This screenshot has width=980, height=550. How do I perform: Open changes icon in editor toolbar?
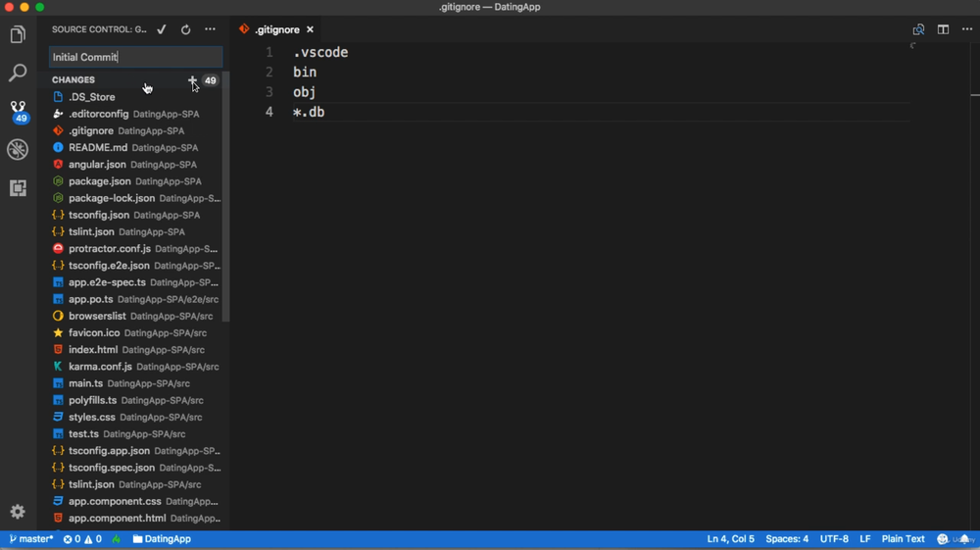918,29
